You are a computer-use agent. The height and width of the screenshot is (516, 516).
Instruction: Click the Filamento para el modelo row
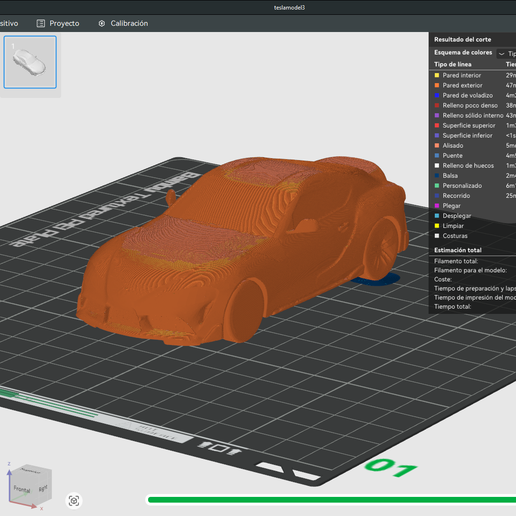(472, 270)
